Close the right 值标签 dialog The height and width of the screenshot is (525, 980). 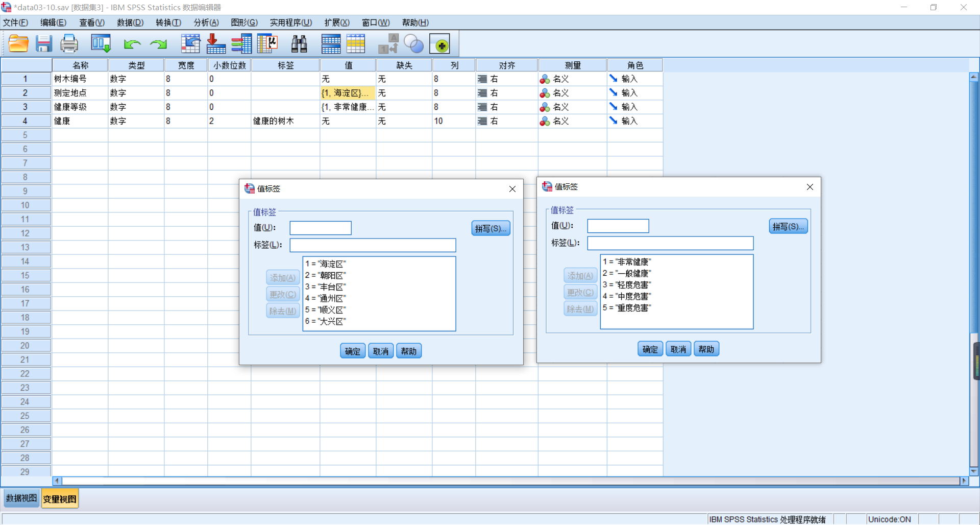pyautogui.click(x=810, y=187)
